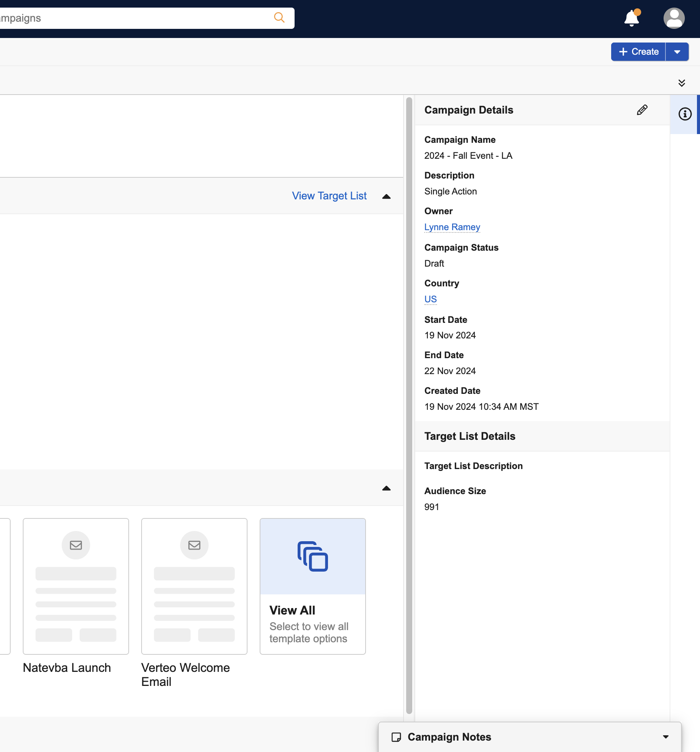Open the Create button dropdown arrow

pos(677,52)
